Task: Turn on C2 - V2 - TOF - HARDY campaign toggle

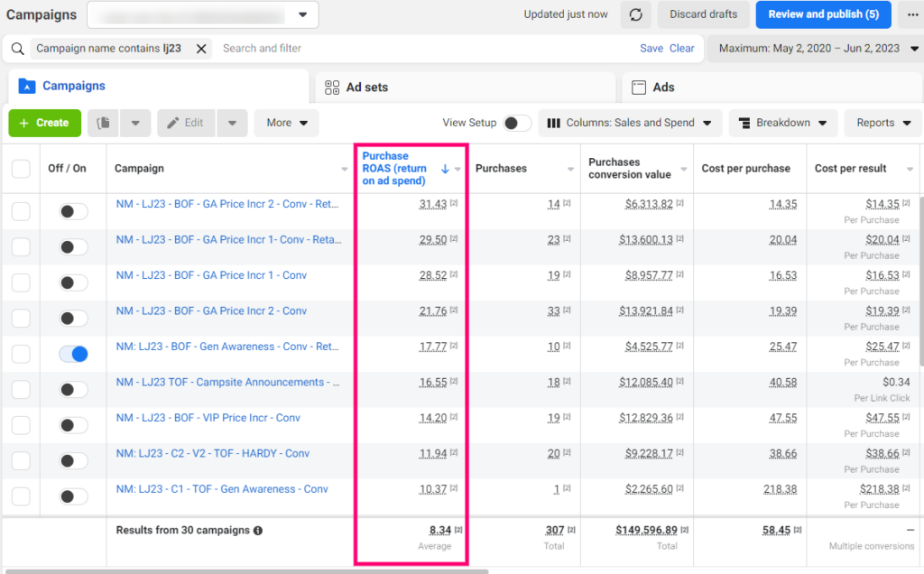Action: click(73, 461)
